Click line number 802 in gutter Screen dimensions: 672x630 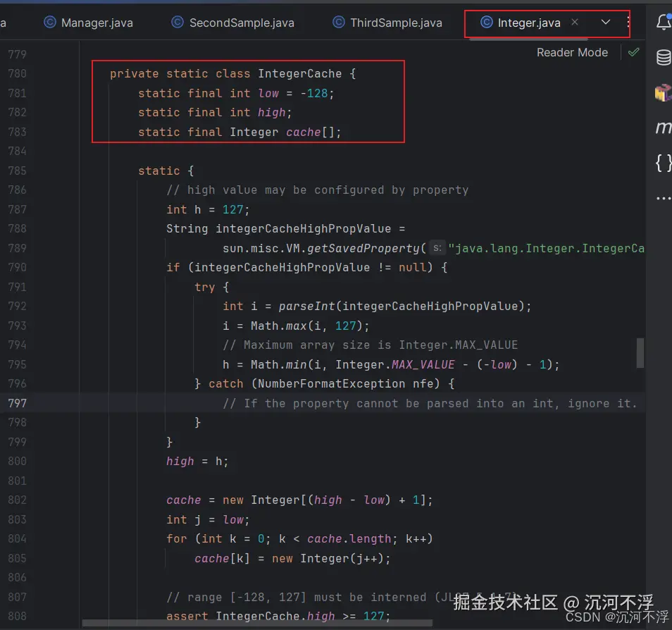(17, 500)
